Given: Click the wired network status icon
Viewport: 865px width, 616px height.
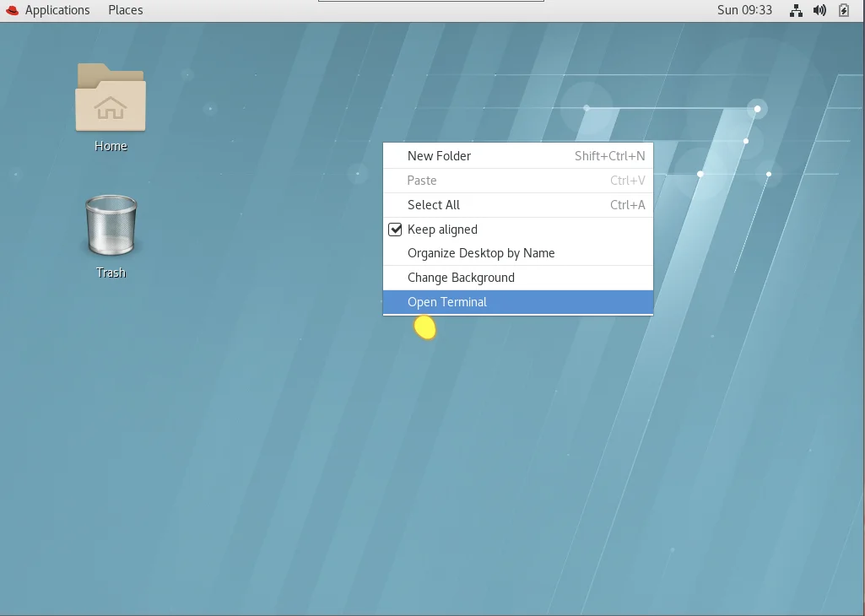Looking at the screenshot, I should tap(796, 10).
